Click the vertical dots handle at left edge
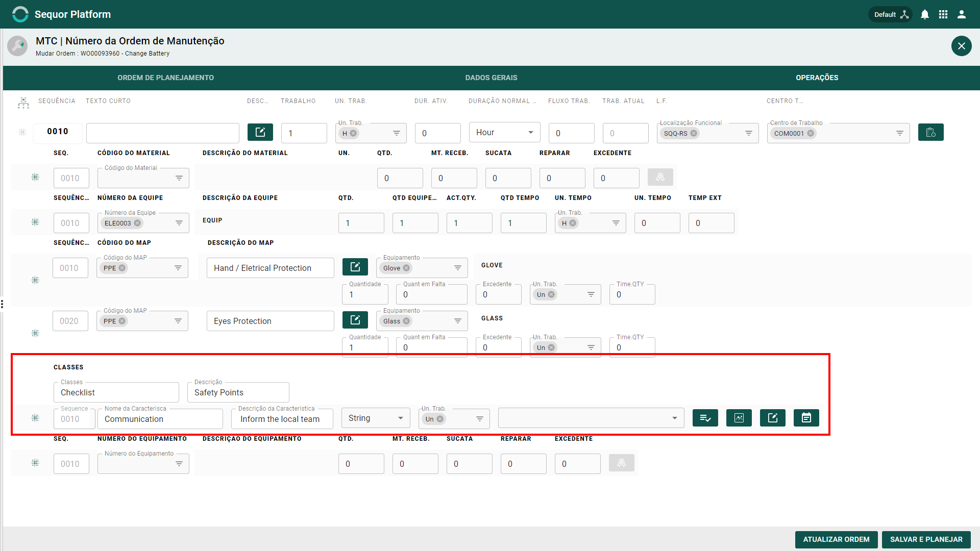This screenshot has height=551, width=980. tap(2, 304)
